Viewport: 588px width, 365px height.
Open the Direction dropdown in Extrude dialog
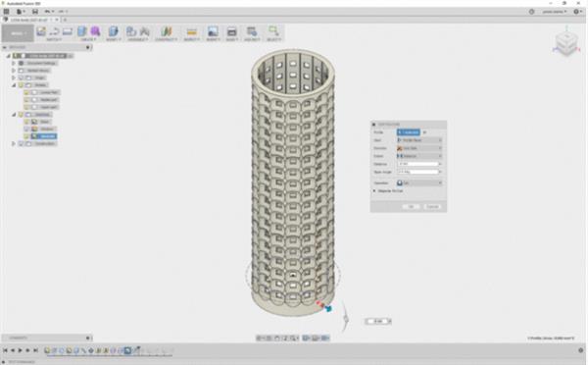[419, 148]
